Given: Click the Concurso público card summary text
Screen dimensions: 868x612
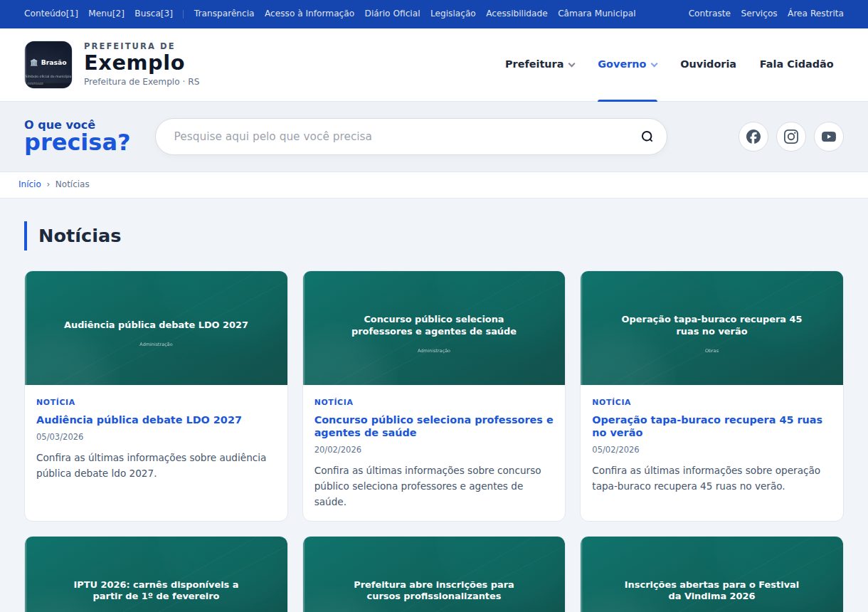Looking at the screenshot, I should 428,486.
